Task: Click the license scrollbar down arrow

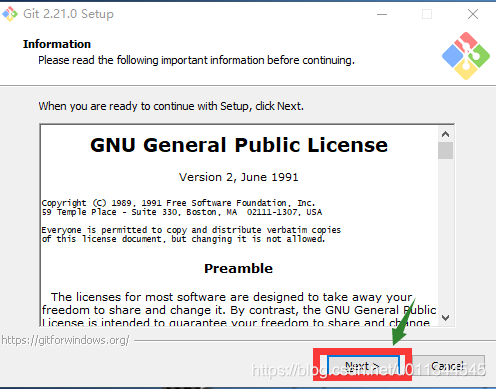Action: point(445,318)
